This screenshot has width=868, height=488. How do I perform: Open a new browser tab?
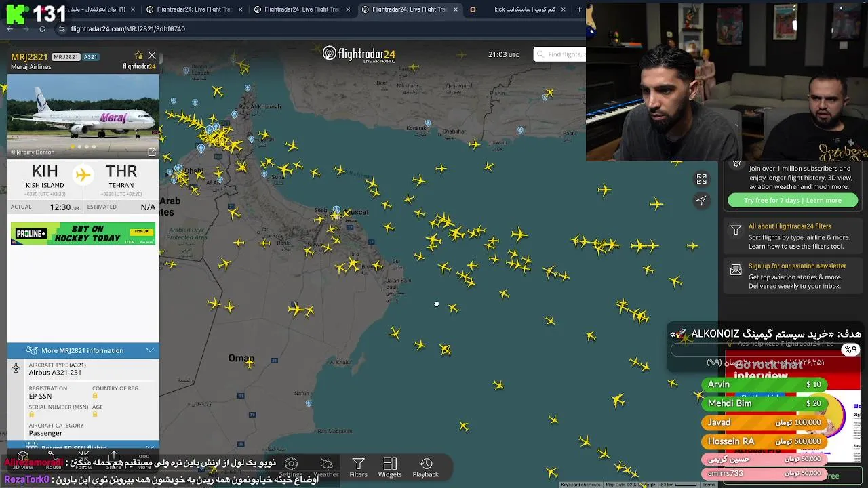click(579, 9)
